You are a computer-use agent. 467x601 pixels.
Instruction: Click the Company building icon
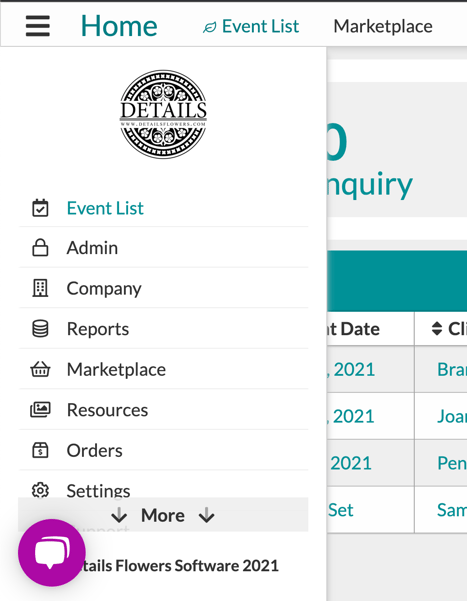click(40, 288)
